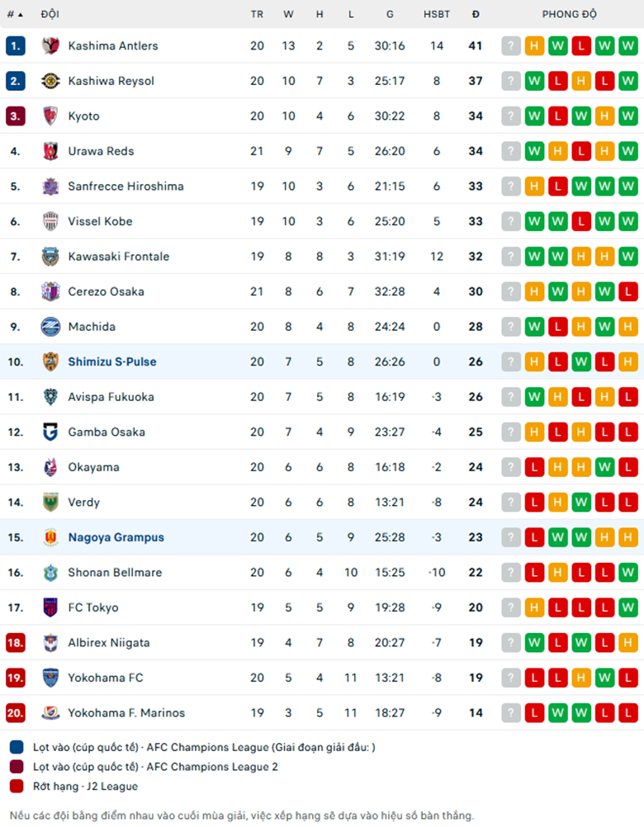Click the Shimizu S-Pulse orange crest
644x827 pixels.
pos(50,362)
